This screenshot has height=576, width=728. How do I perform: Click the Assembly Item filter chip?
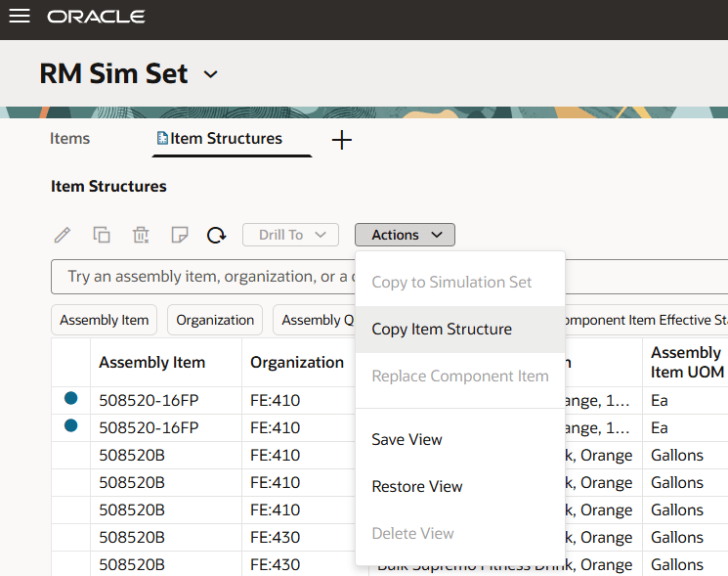point(104,320)
